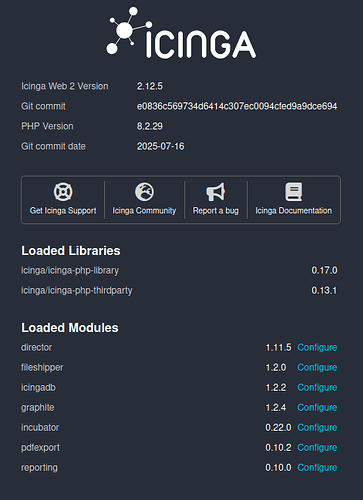Click the Git commit date label
Image resolution: width=363 pixels, height=500 pixels.
pos(53,146)
